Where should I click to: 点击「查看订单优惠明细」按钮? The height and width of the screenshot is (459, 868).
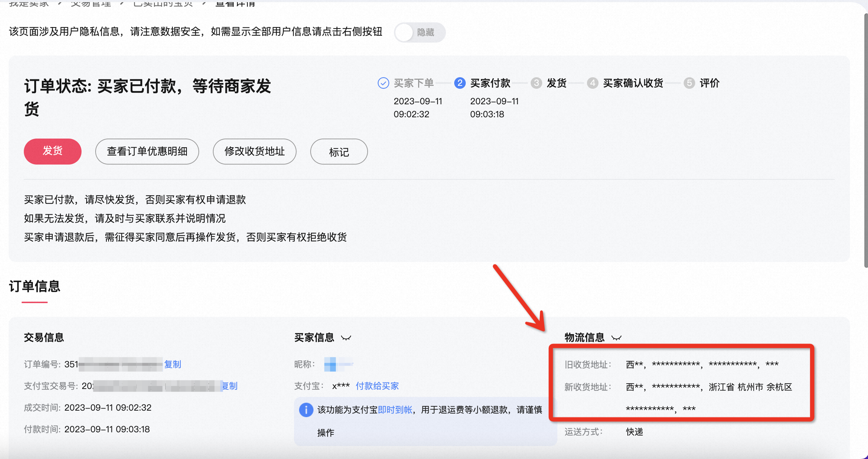coord(147,152)
